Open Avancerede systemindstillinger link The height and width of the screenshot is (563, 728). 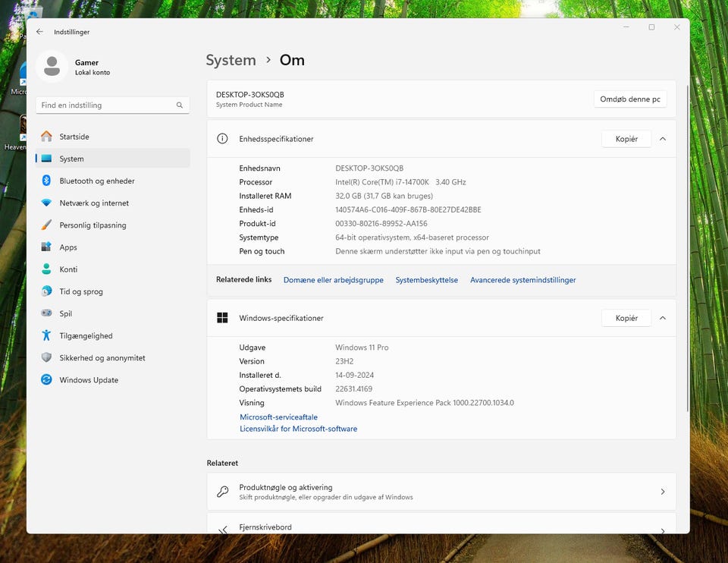522,280
